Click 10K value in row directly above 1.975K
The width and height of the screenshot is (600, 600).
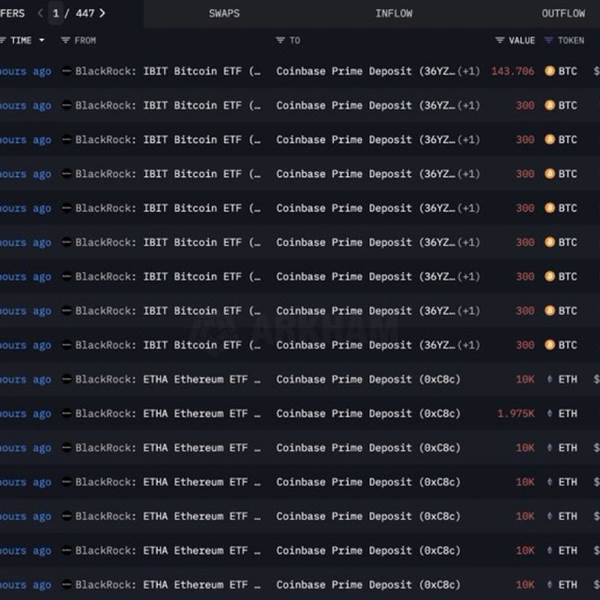525,379
